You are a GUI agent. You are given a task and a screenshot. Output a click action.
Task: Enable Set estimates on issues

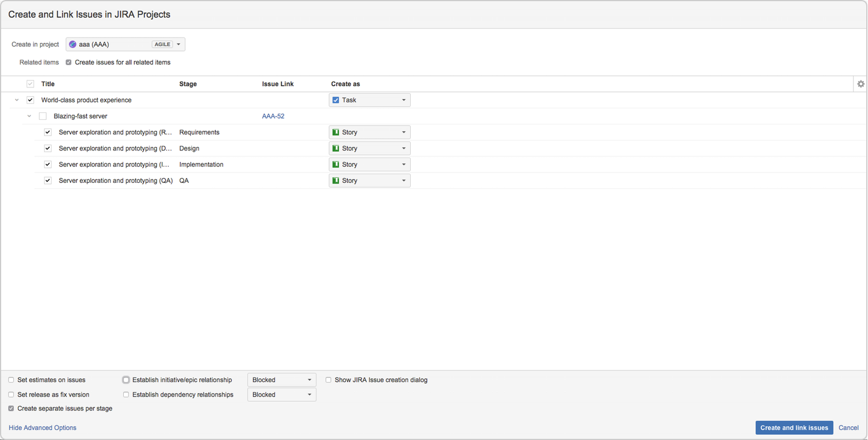click(x=12, y=380)
